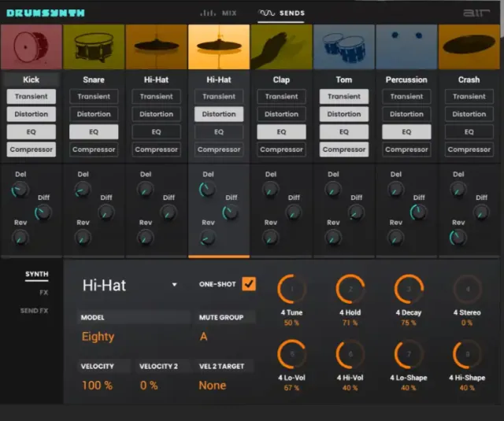
Task: Click the Snare Del send knob
Action: [83, 190]
